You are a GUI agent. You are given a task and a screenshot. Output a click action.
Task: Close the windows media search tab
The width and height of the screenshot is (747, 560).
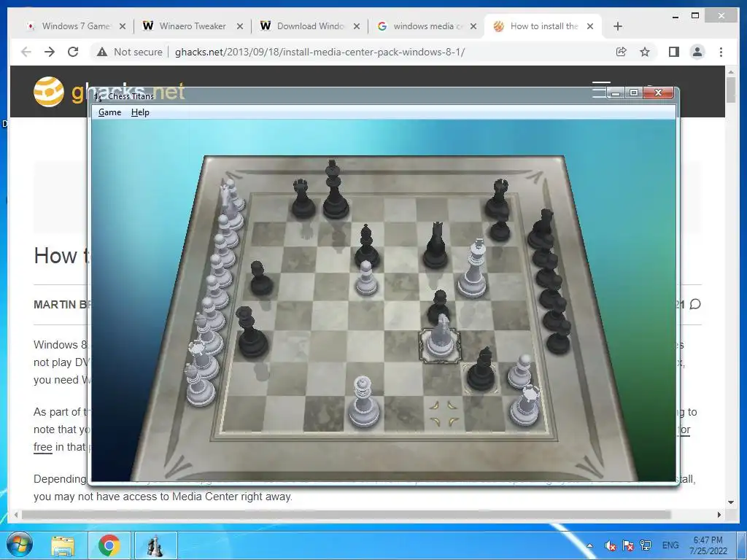473,26
